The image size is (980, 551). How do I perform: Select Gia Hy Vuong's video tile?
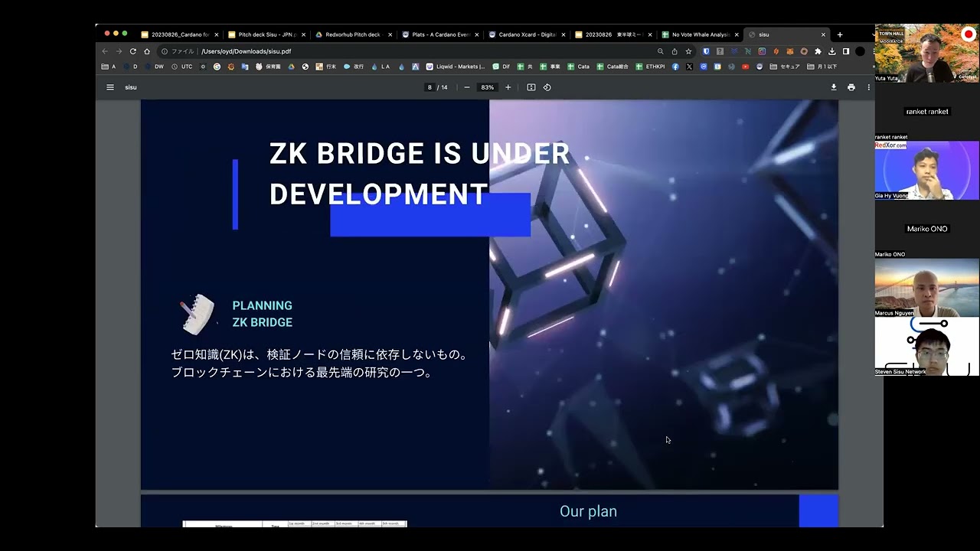927,170
